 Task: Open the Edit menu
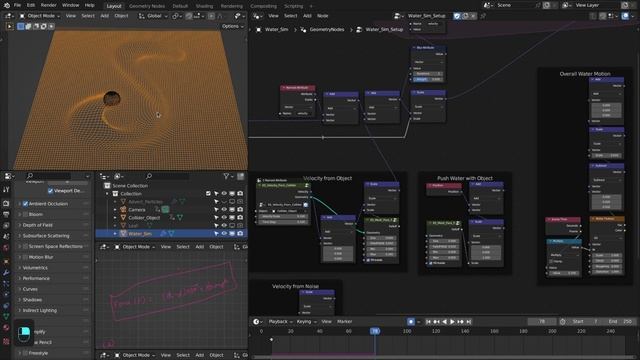(x=31, y=5)
